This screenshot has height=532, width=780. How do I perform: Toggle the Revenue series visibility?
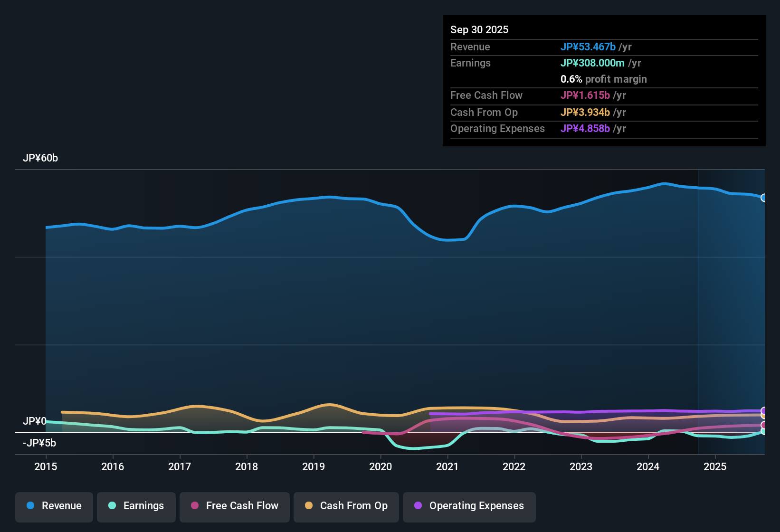[x=54, y=506]
